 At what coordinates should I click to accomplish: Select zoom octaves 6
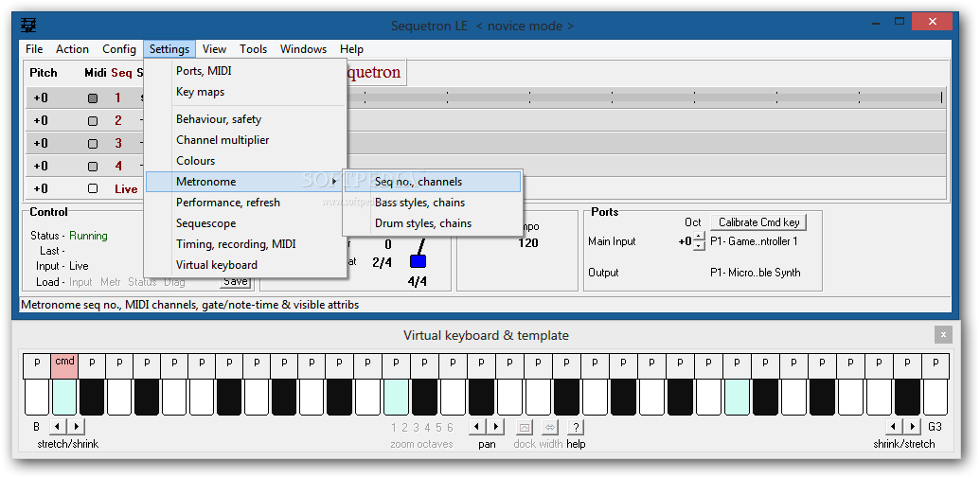coord(450,428)
